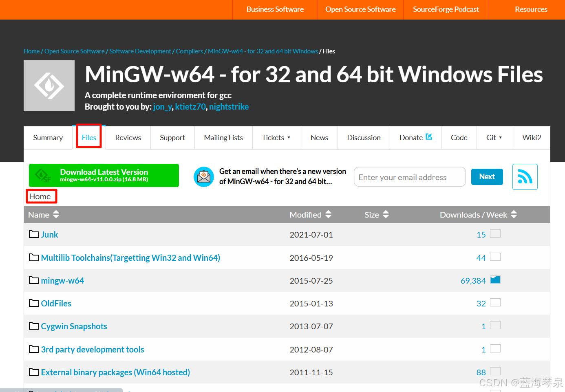
Task: Click the ktietz70 author link
Action: [x=190, y=107]
